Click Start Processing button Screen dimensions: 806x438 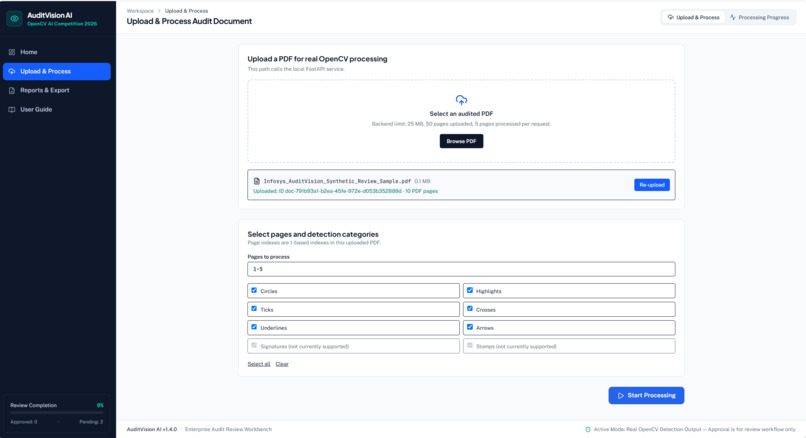646,395
